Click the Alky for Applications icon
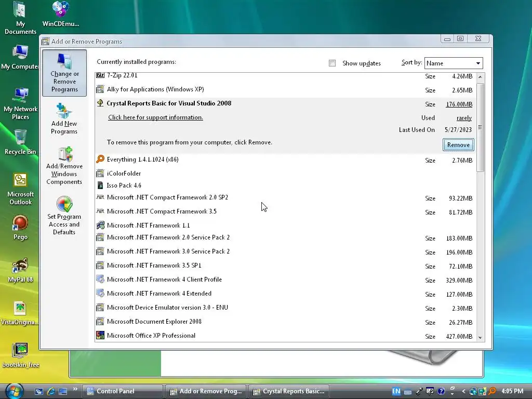 click(100, 89)
